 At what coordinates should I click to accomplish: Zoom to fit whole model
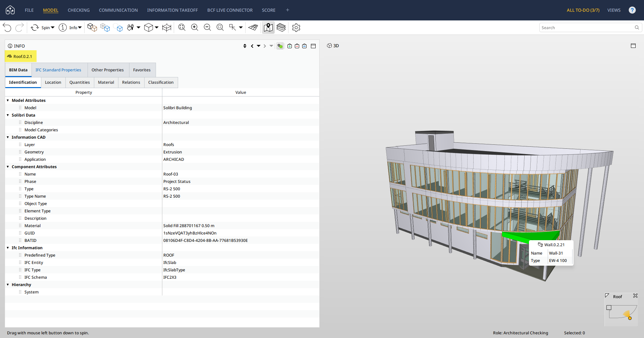point(182,27)
